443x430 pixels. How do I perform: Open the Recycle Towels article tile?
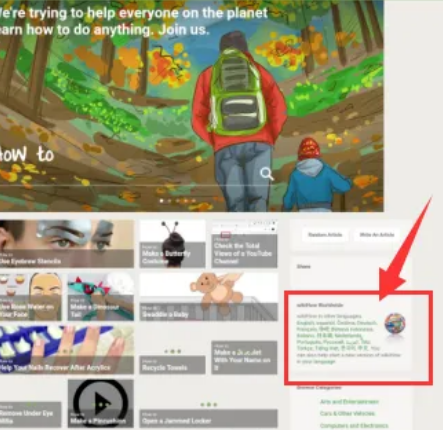(172, 365)
